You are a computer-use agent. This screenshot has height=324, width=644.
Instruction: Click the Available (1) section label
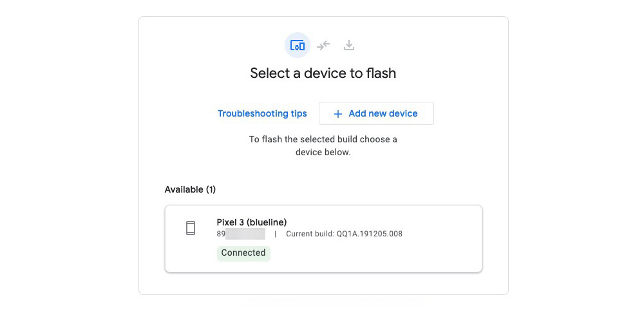pos(190,189)
